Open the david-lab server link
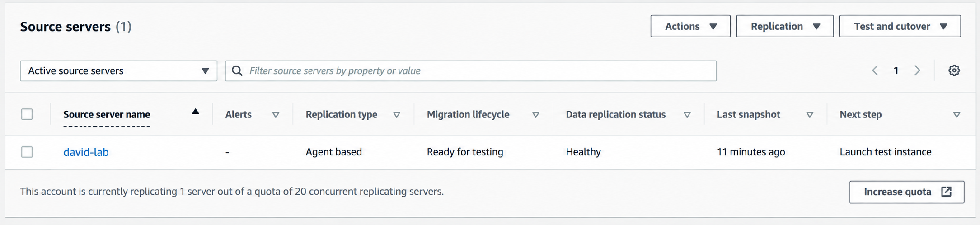This screenshot has height=225, width=980. 86,152
